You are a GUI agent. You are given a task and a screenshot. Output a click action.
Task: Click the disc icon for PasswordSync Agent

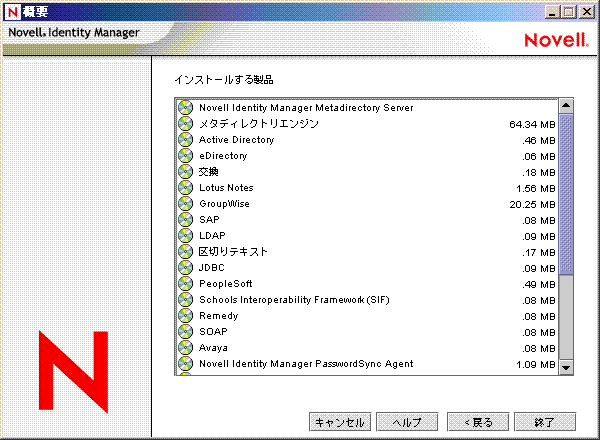tap(186, 364)
